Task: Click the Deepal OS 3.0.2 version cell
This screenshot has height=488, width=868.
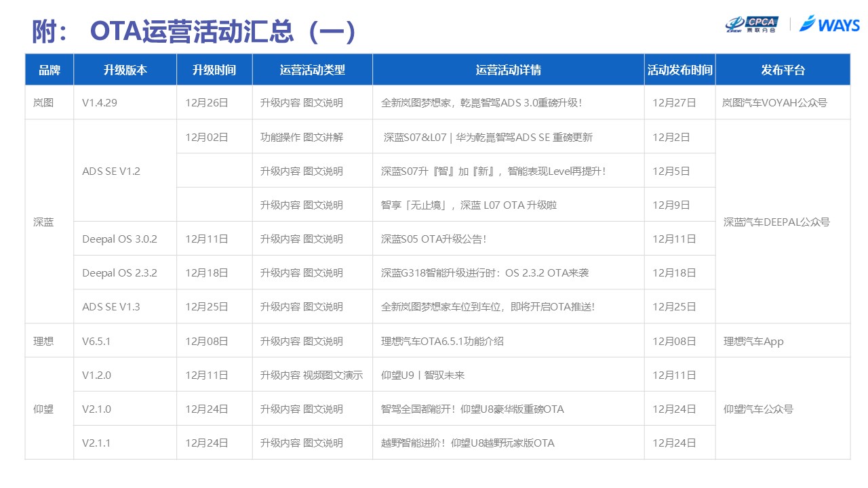Action: [125, 239]
